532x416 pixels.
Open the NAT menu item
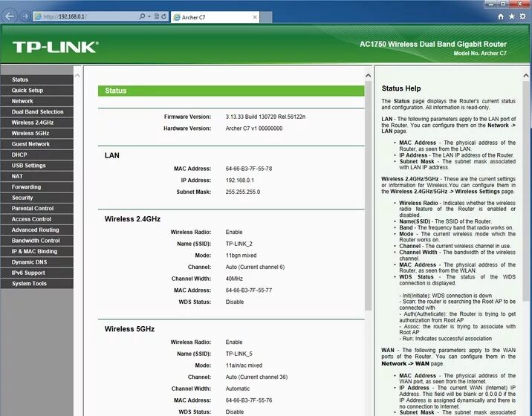[36, 177]
